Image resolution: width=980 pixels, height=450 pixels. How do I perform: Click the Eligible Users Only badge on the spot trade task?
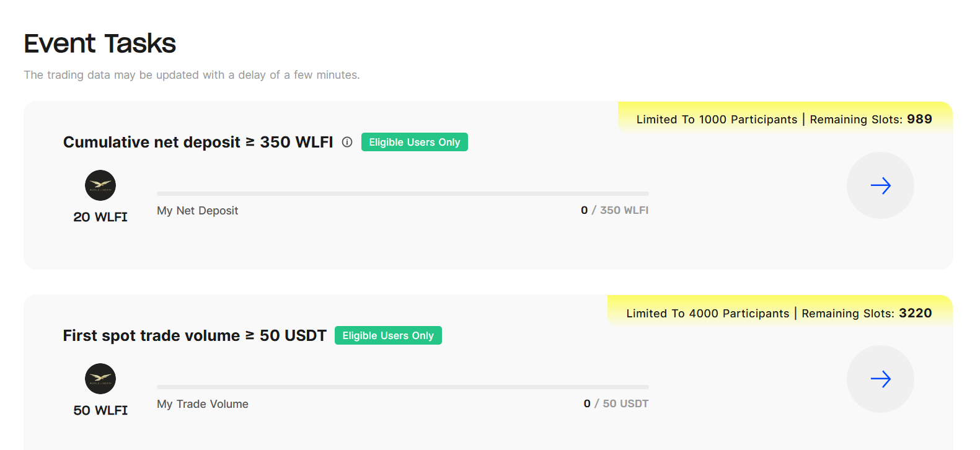tap(388, 335)
